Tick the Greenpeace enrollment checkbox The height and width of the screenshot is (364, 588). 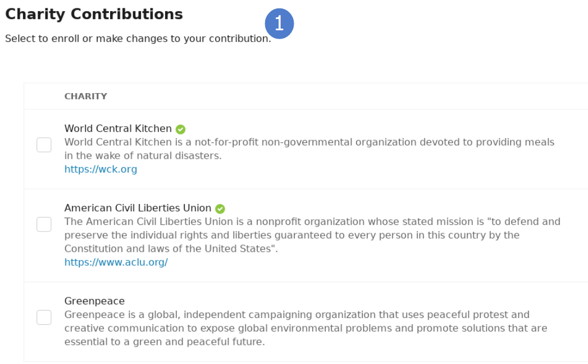tap(44, 317)
